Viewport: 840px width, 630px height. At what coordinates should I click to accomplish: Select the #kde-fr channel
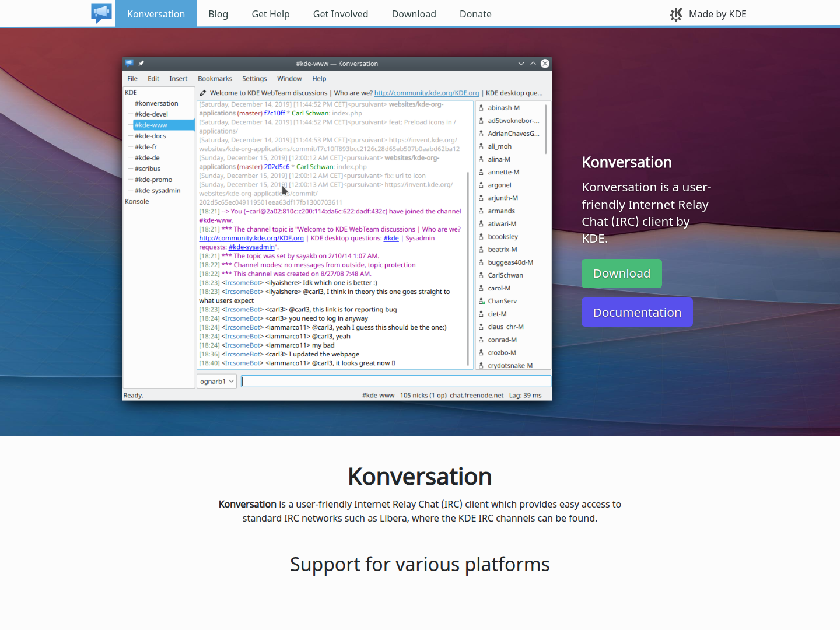point(146,147)
